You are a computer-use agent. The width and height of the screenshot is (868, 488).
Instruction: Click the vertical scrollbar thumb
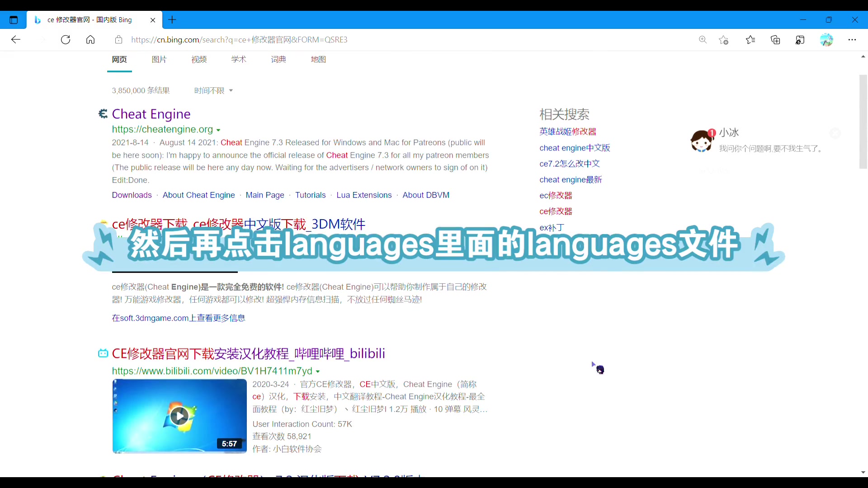[x=863, y=122]
